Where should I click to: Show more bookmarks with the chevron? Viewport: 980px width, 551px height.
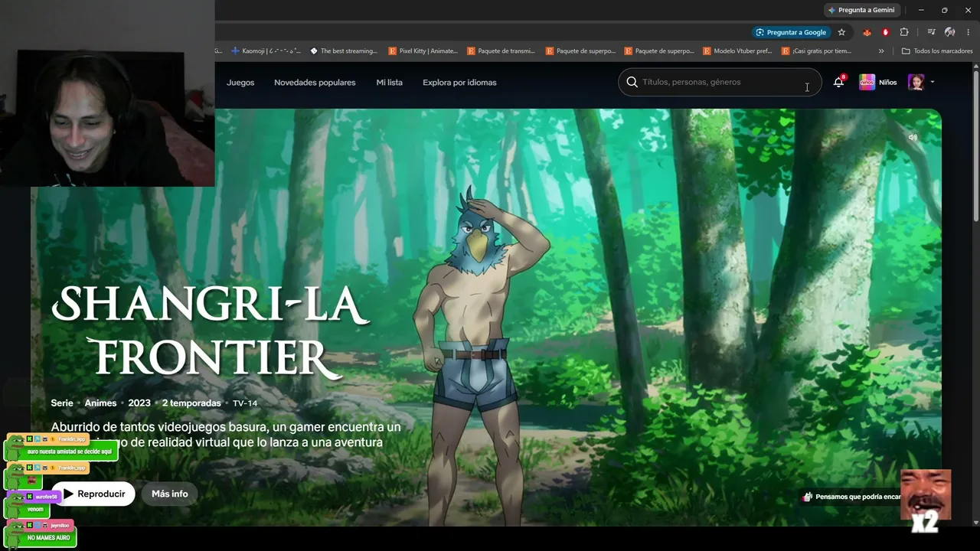tap(881, 51)
